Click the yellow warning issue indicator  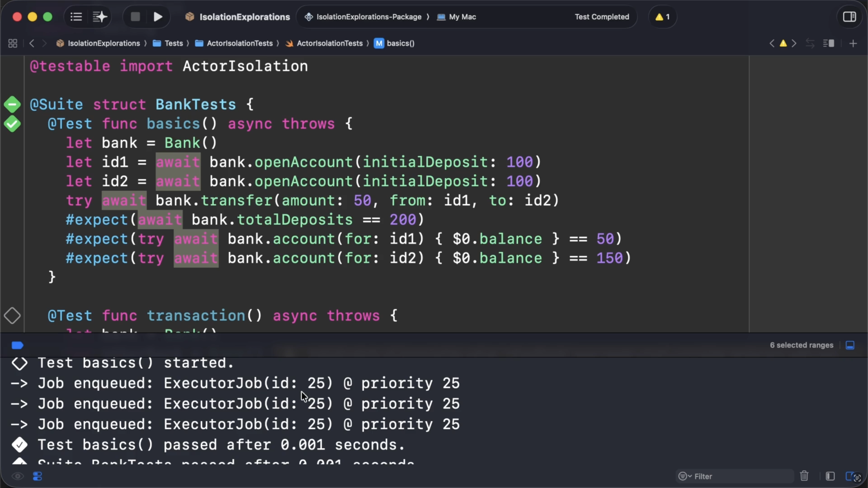[662, 17]
